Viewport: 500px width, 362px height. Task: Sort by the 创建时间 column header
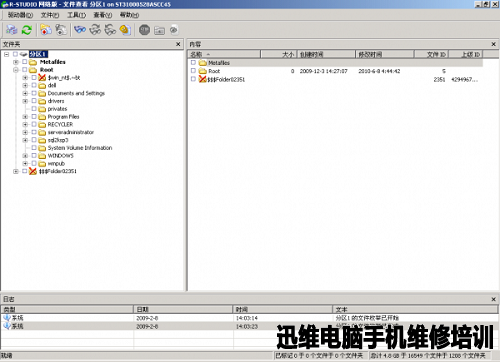click(x=326, y=54)
